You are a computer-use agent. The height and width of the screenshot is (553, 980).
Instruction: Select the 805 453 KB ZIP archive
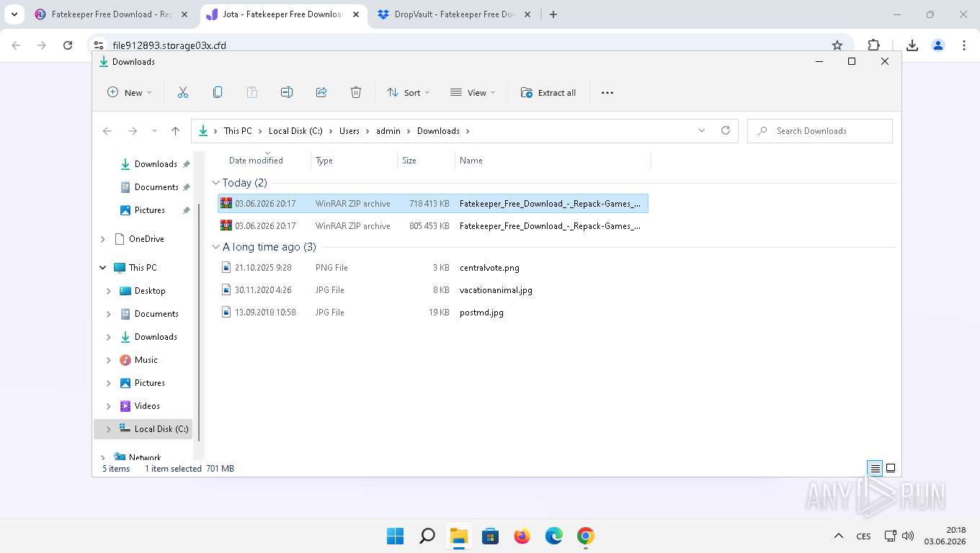point(433,226)
